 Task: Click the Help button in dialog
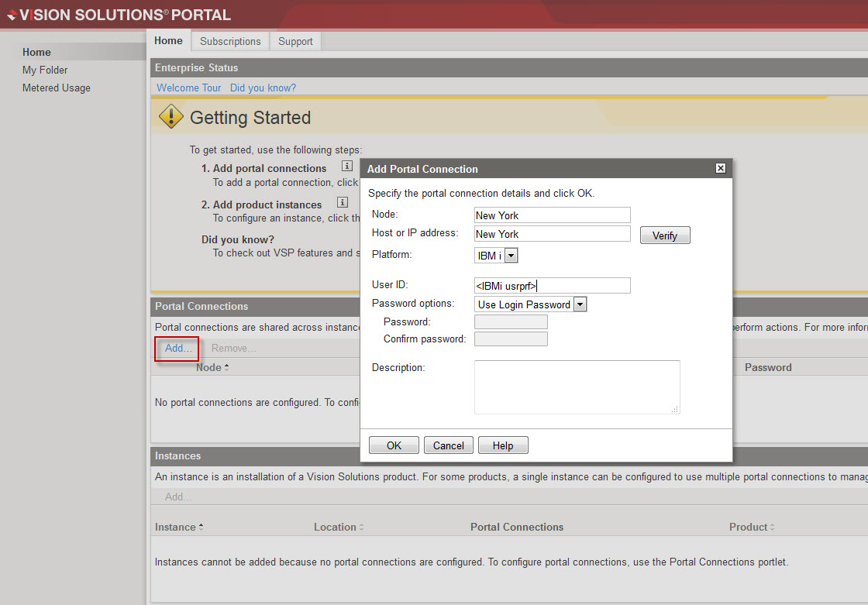pos(503,445)
